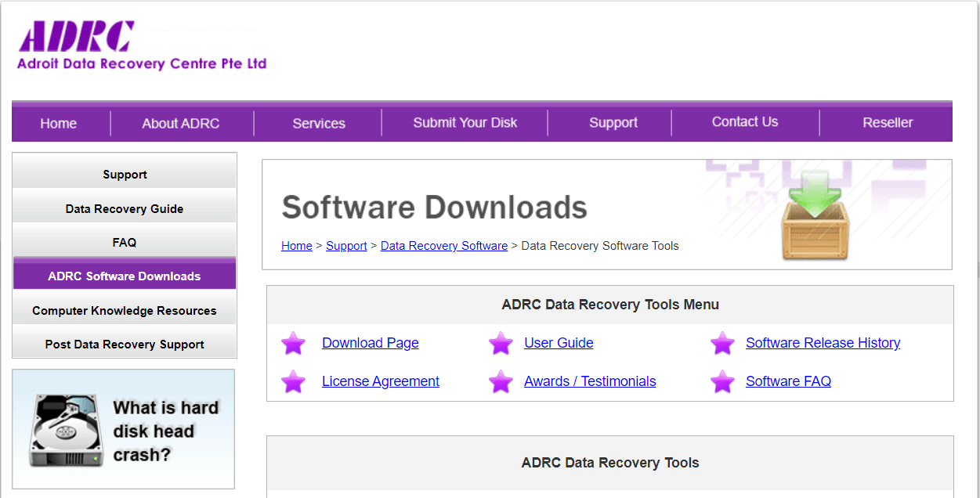Click the star icon beside Software FAQ

click(722, 381)
